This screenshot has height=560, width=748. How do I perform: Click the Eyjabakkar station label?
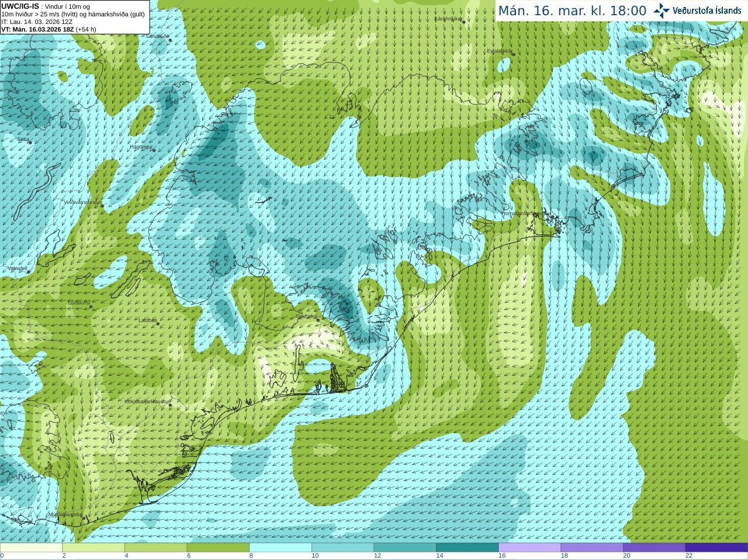pyautogui.click(x=500, y=51)
